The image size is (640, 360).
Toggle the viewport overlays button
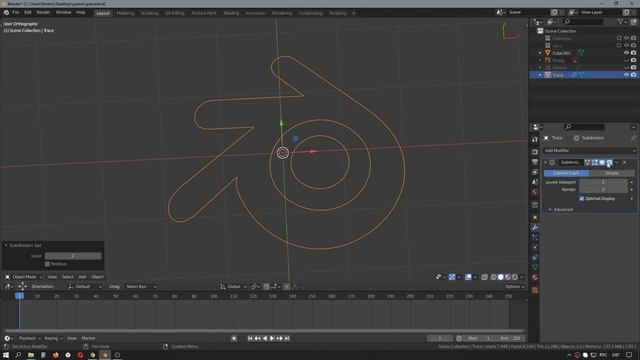click(x=468, y=277)
